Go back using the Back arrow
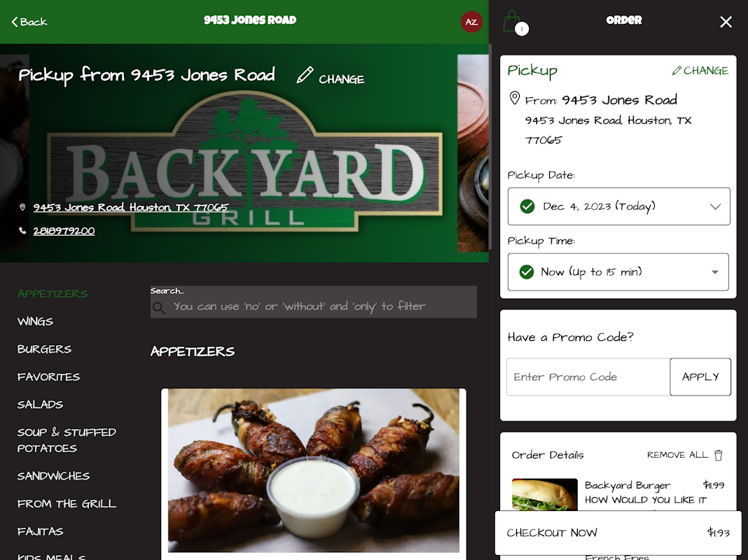The image size is (748, 560). [29, 22]
